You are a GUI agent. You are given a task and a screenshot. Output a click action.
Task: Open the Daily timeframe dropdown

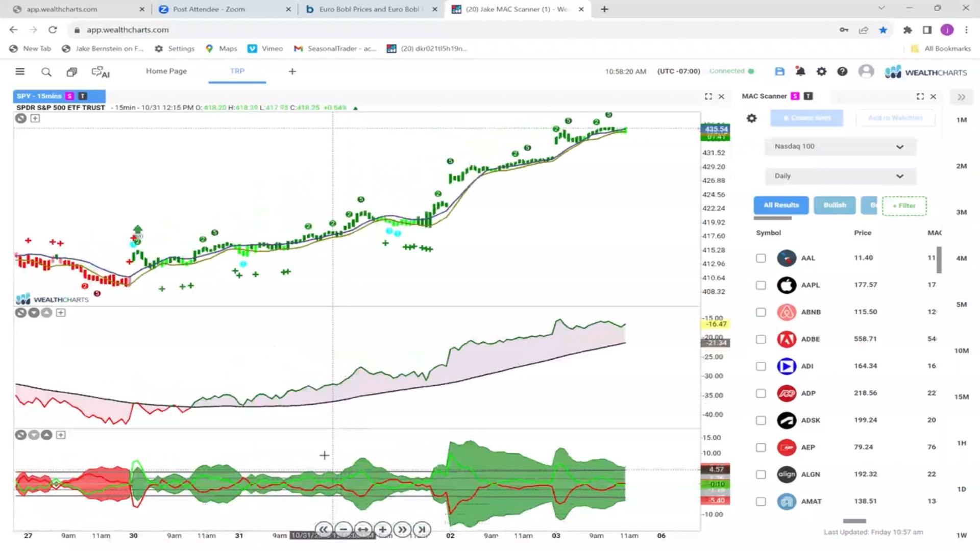pos(840,176)
